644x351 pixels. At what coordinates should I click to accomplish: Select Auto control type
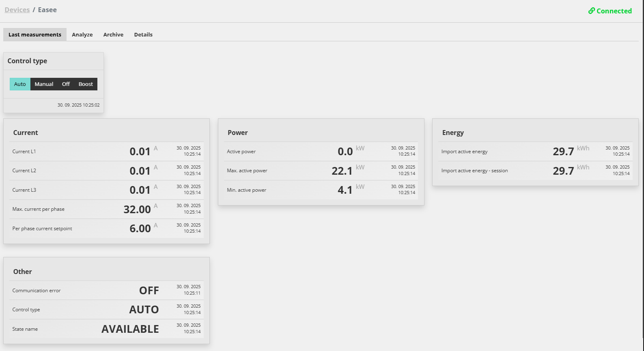point(20,84)
